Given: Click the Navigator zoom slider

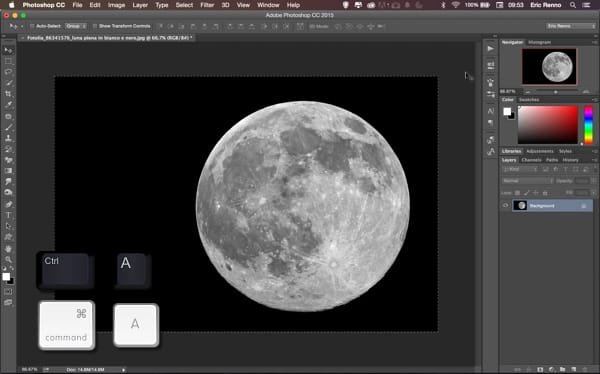Looking at the screenshot, I should pos(555,92).
